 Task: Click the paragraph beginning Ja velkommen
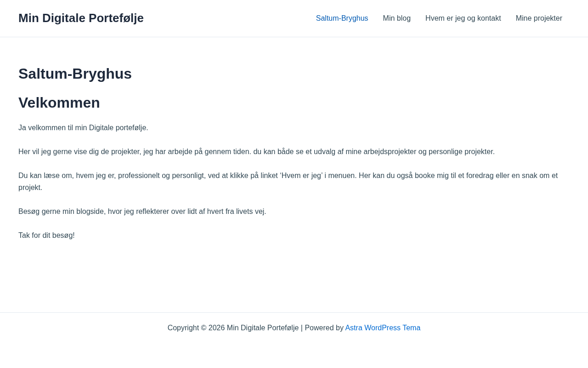[83, 128]
